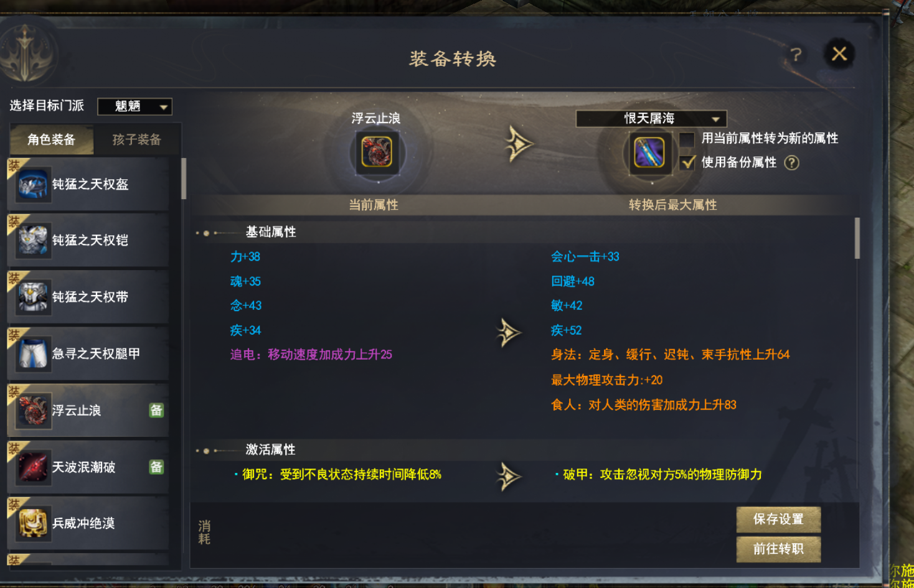Click the 浮云止浪 source item slot
The width and height of the screenshot is (914, 588).
coord(377,152)
